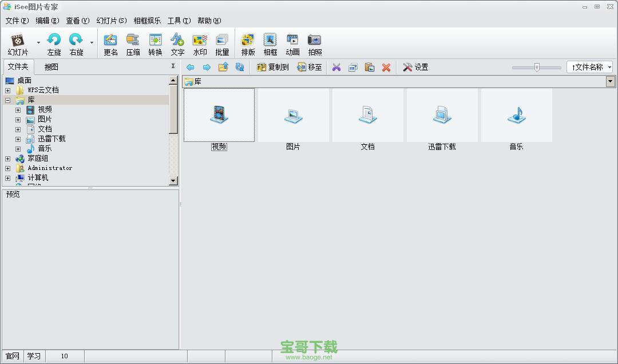This screenshot has height=364, width=618.
Task: Click the 水印 watermark tool
Action: pyautogui.click(x=199, y=43)
